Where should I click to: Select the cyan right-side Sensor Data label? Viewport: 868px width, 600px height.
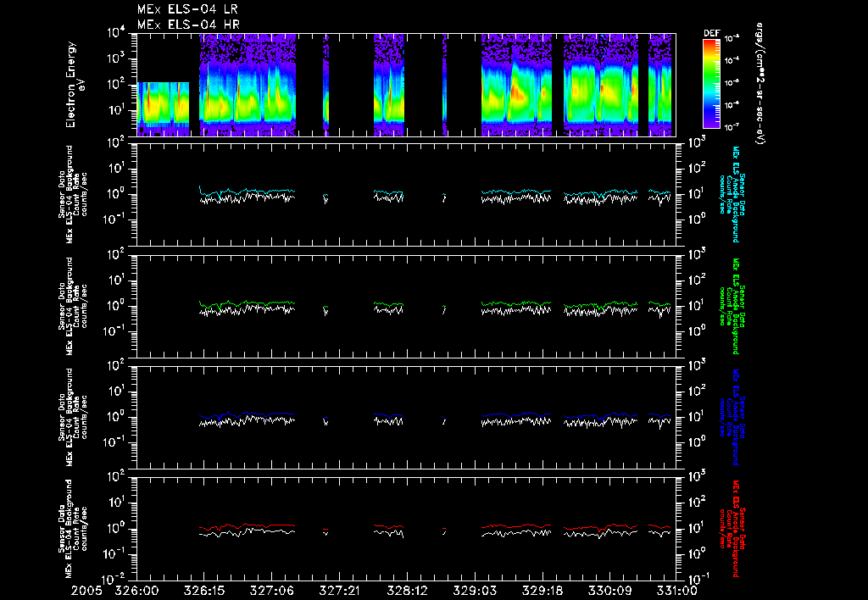[x=732, y=194]
